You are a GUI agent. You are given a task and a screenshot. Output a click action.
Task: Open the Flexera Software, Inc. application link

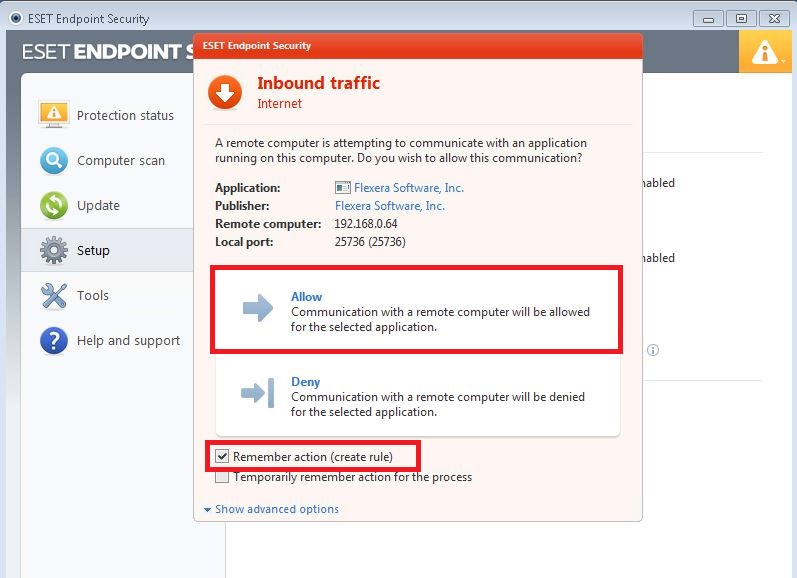pyautogui.click(x=399, y=188)
